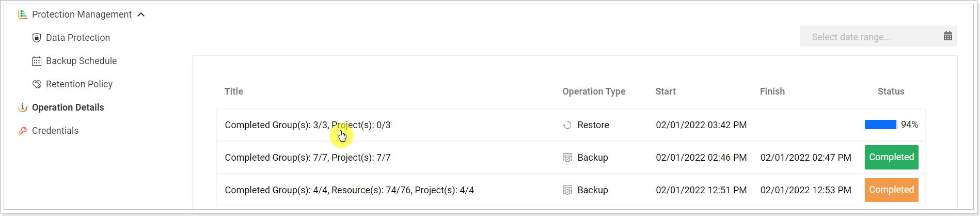Click the blue 94% restore progress bar
Screen dimensions: 980x216
880,125
